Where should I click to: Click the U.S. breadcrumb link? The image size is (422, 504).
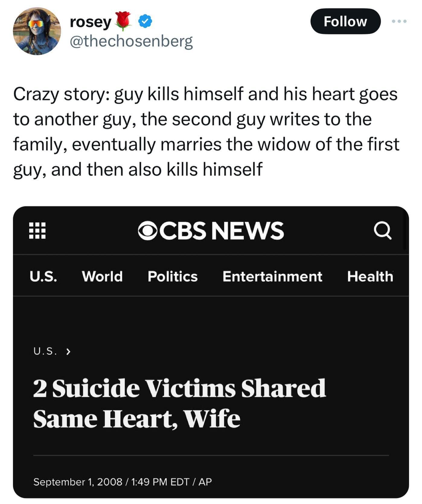click(45, 351)
